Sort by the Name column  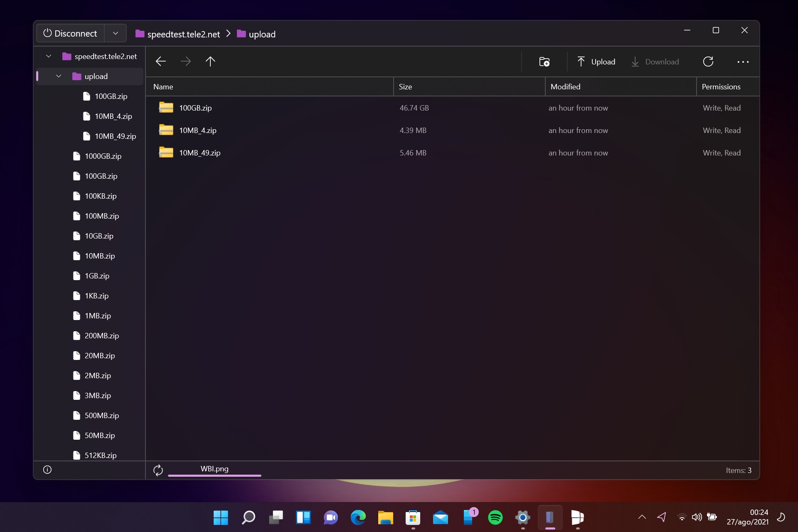[x=269, y=86]
